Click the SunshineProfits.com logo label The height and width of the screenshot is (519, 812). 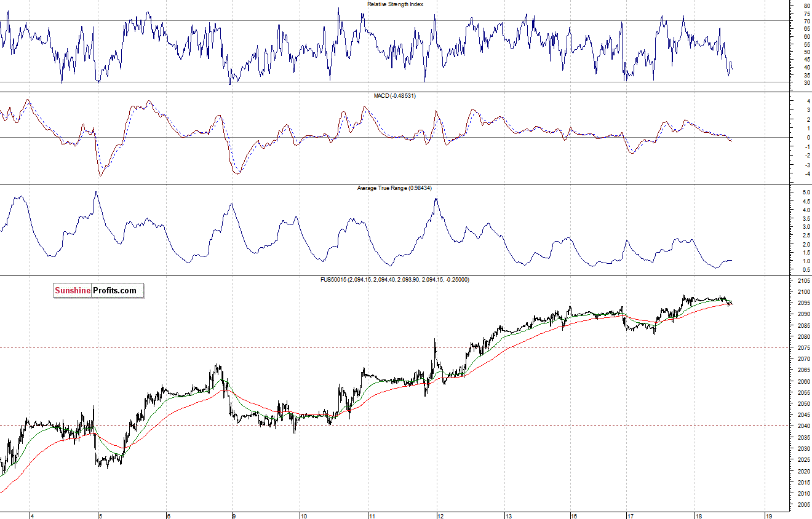[x=98, y=290]
